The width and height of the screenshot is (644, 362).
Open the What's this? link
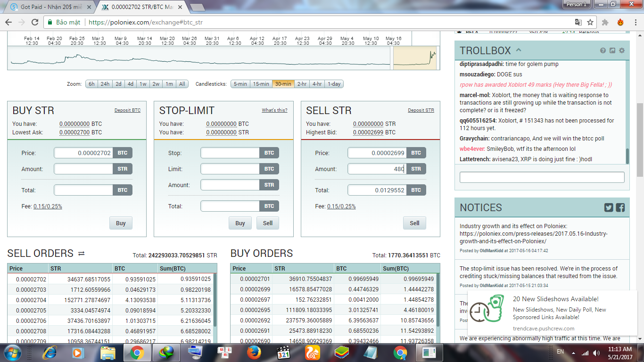coord(274,110)
